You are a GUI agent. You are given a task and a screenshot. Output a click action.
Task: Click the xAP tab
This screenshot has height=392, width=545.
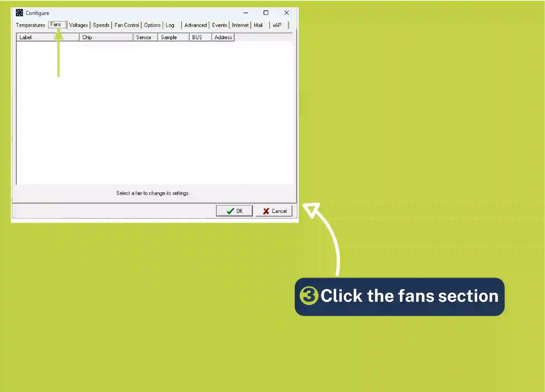click(277, 25)
